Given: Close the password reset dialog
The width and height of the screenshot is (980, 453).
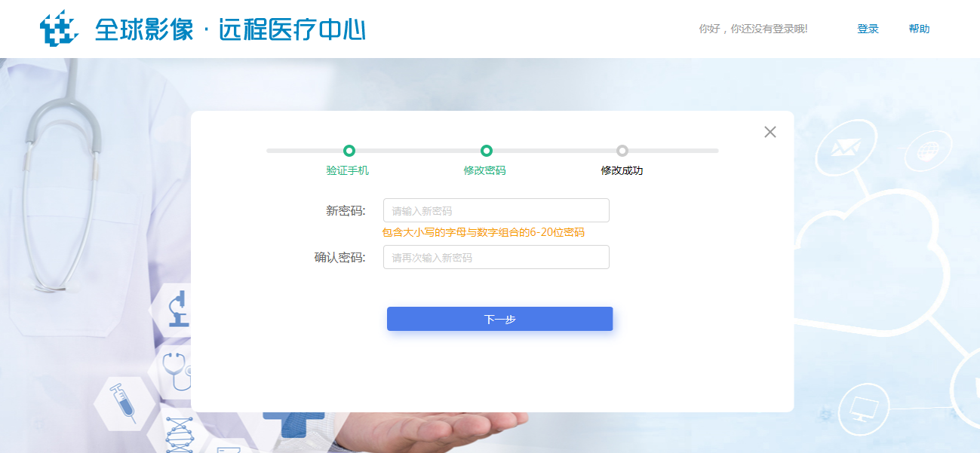Looking at the screenshot, I should tap(770, 132).
